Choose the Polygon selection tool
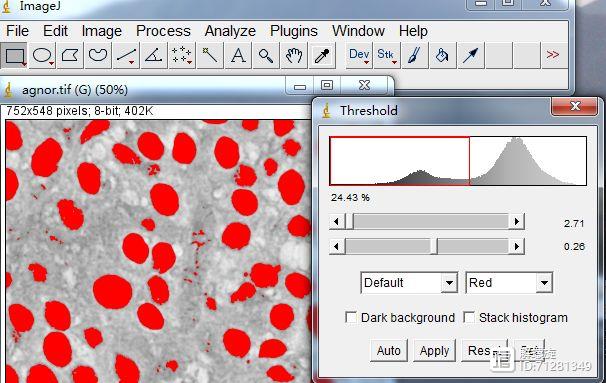 point(70,56)
